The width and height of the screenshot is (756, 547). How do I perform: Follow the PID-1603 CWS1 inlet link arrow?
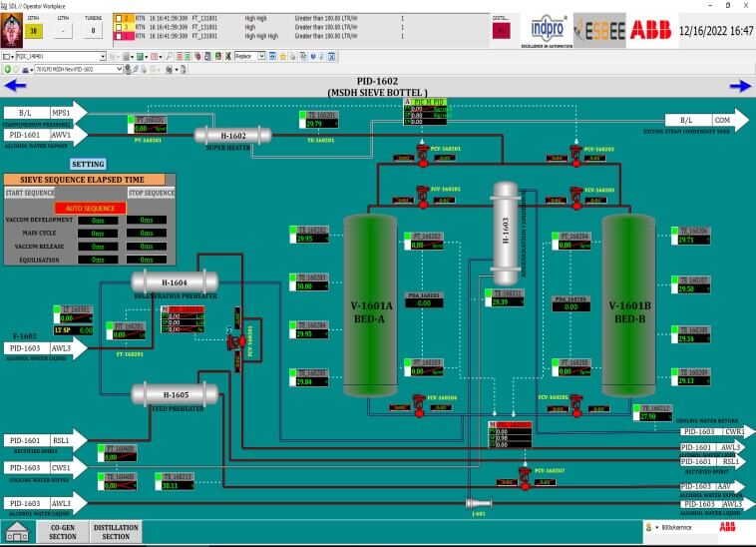click(x=44, y=468)
